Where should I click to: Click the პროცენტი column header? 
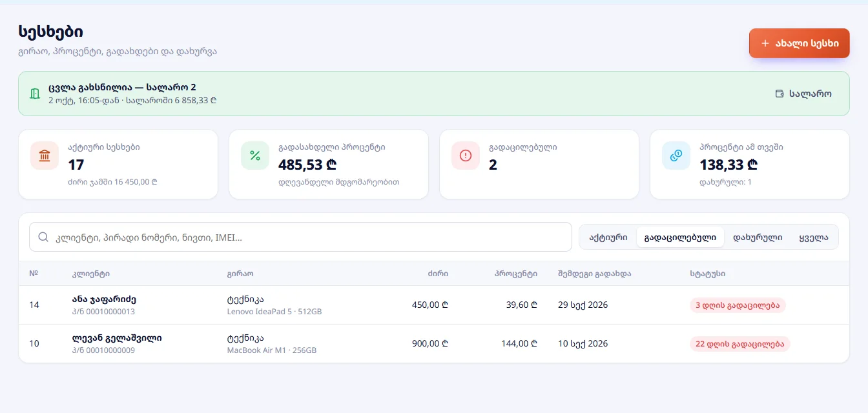point(516,274)
